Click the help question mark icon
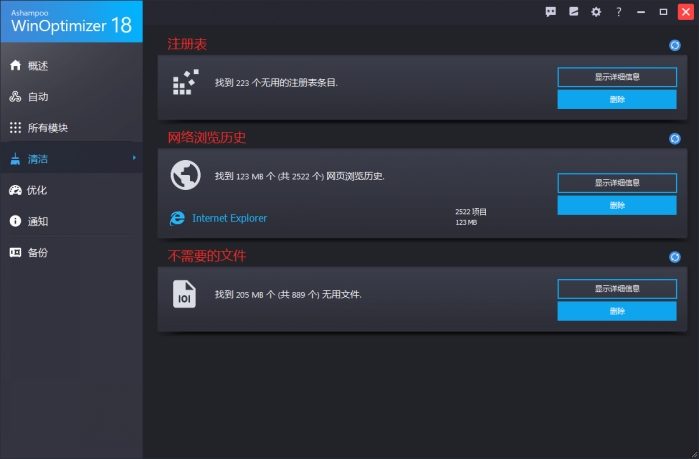 point(619,11)
